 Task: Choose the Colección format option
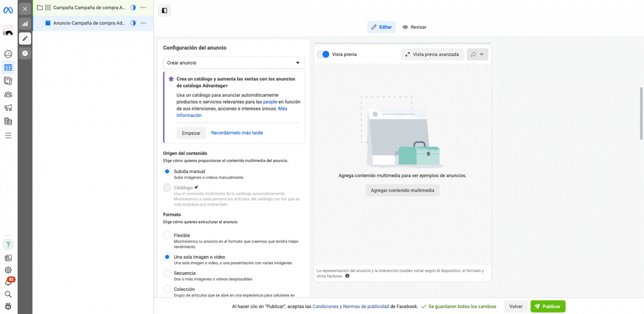[x=167, y=289]
